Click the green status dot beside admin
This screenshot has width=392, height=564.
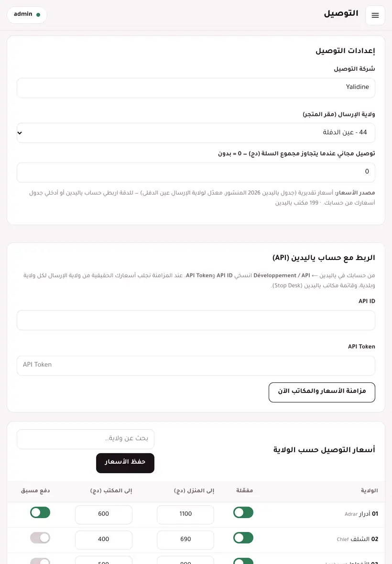tap(38, 15)
